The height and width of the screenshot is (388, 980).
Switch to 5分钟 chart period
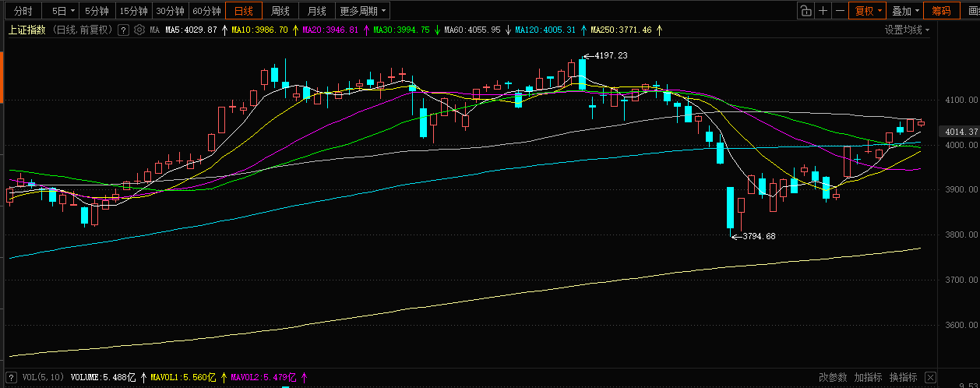point(97,11)
